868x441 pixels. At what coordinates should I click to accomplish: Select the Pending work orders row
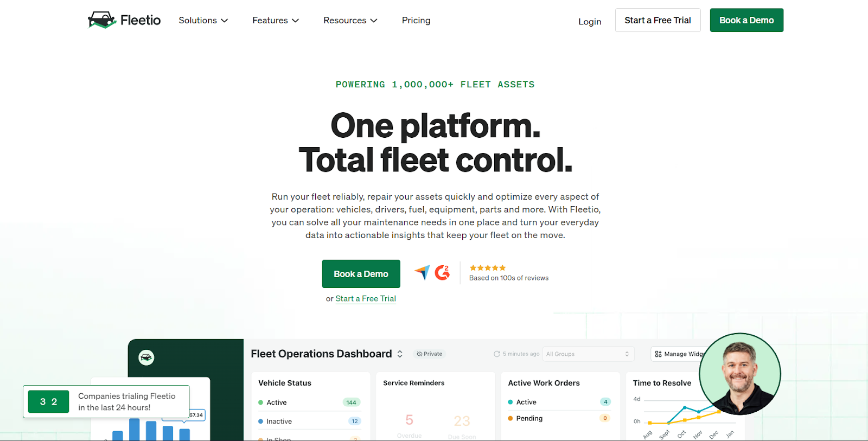(559, 418)
